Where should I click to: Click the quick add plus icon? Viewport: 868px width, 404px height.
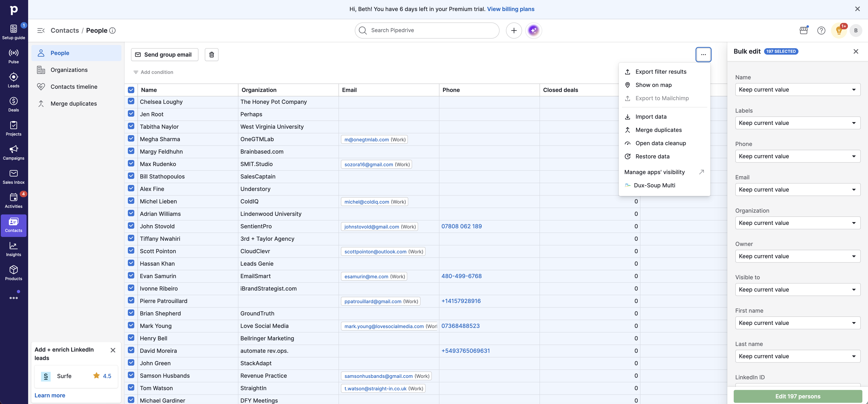point(514,30)
